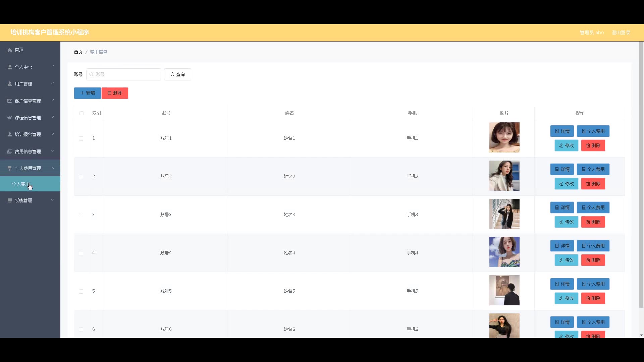Check the checkbox for row 账号6
644x362 pixels.
(81, 329)
